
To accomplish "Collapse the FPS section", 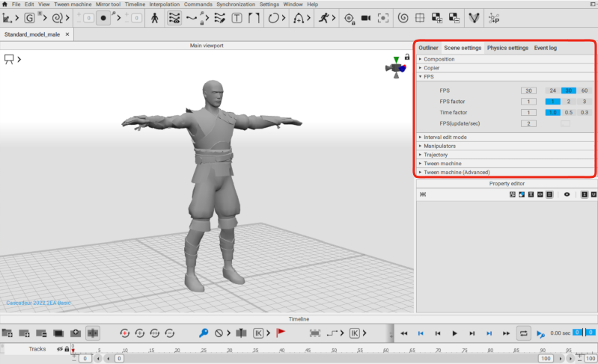I will [x=429, y=76].
